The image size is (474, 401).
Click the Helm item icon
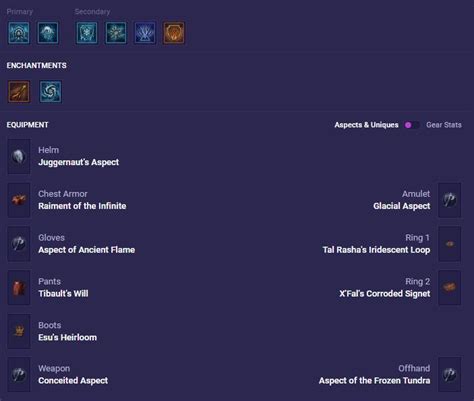(19, 157)
